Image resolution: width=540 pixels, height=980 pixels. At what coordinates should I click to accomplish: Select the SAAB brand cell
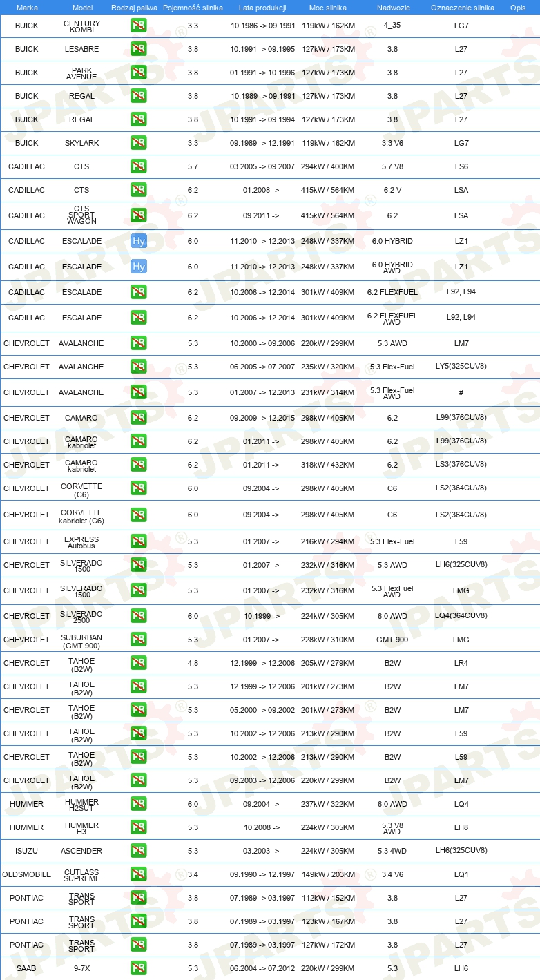point(27,968)
